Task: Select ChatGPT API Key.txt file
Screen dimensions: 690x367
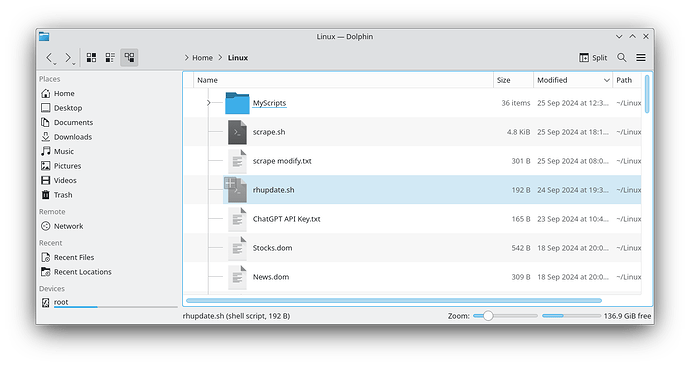Action: [x=286, y=219]
